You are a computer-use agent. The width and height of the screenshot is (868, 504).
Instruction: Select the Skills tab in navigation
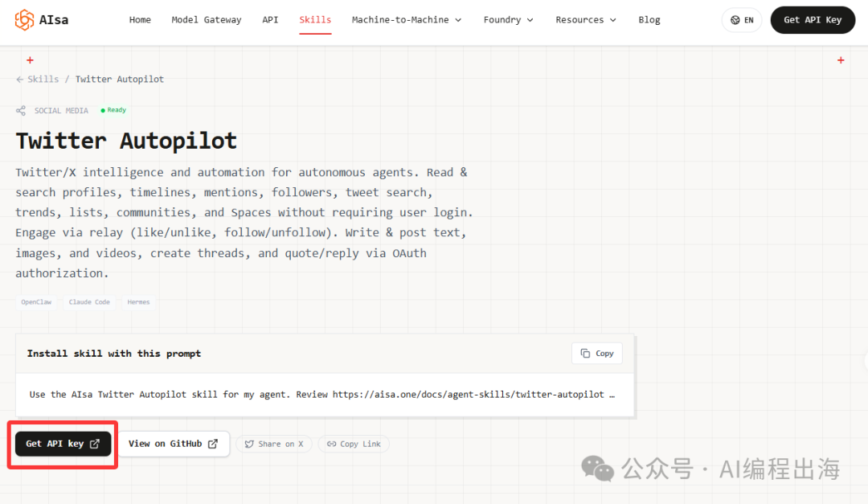[315, 20]
